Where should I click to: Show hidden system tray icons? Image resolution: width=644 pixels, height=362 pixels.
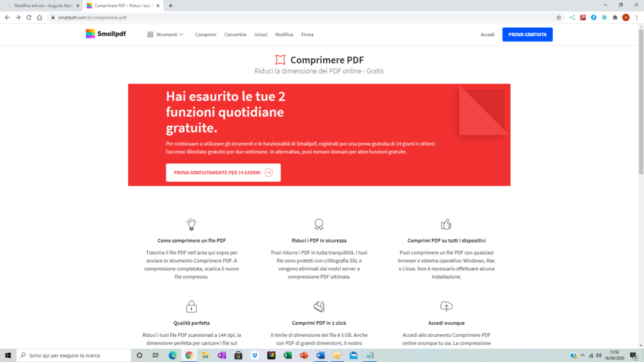582,356
